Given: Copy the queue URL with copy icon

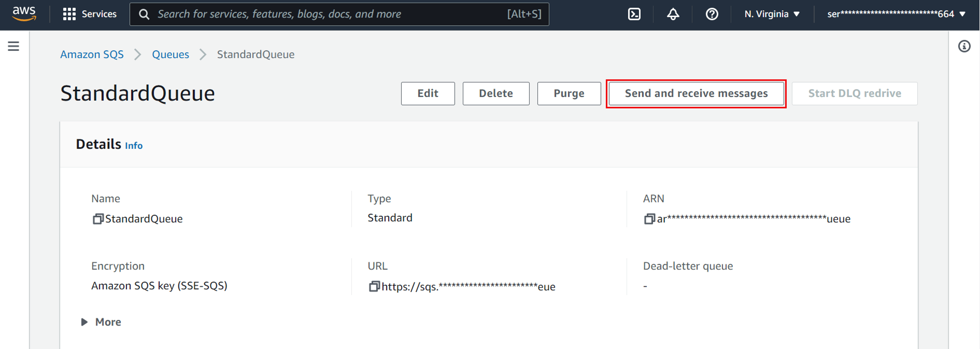Looking at the screenshot, I should click(x=374, y=286).
